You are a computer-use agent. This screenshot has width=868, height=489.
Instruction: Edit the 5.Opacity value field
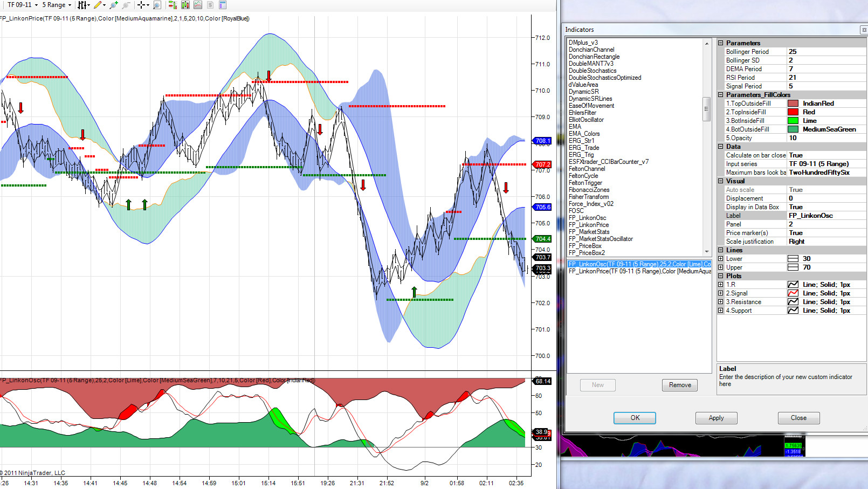pyautogui.click(x=826, y=138)
